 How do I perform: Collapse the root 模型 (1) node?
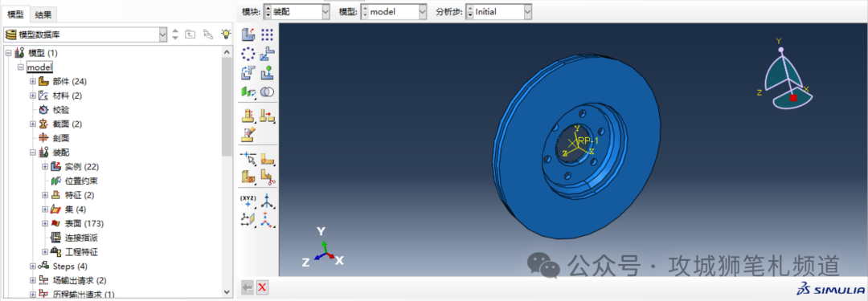point(8,53)
